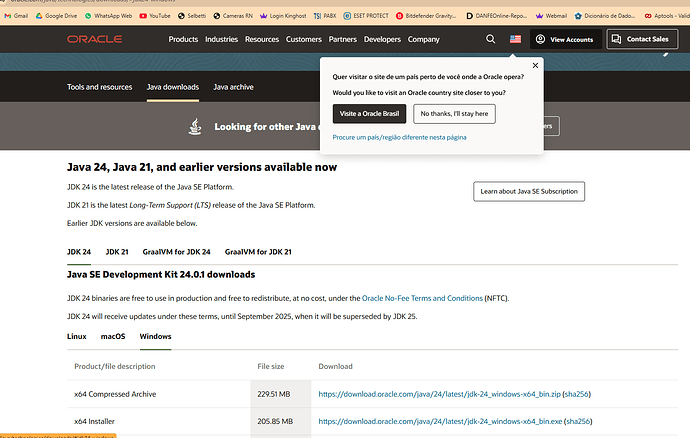This screenshot has width=690, height=438.
Task: Open the Java archive tab
Action: coord(233,87)
